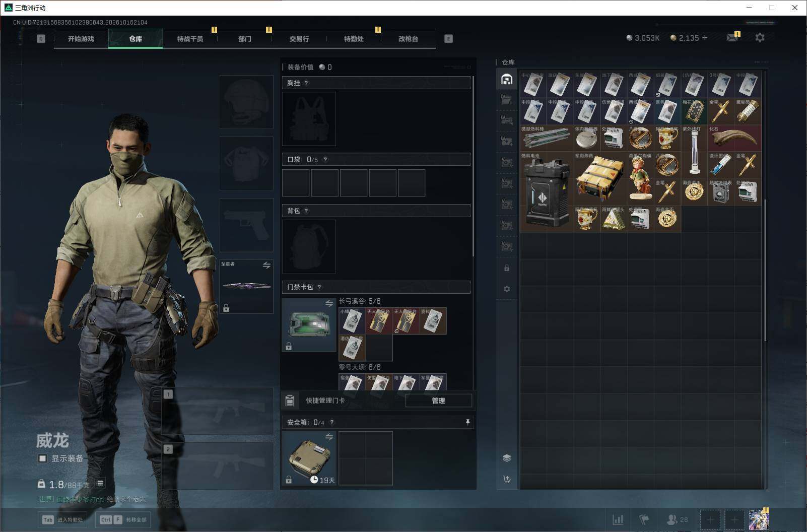Viewport: 807px width, 532px height.
Task: Open the 特勤处 tab
Action: (354, 39)
